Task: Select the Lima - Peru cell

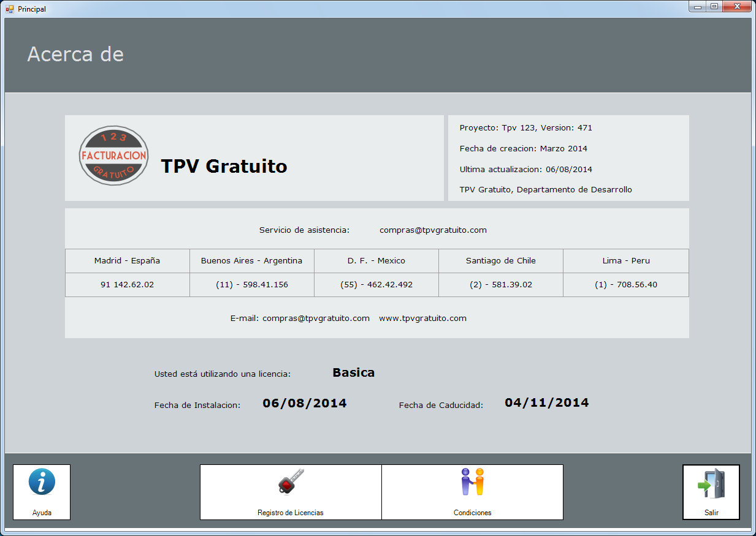Action: 625,261
